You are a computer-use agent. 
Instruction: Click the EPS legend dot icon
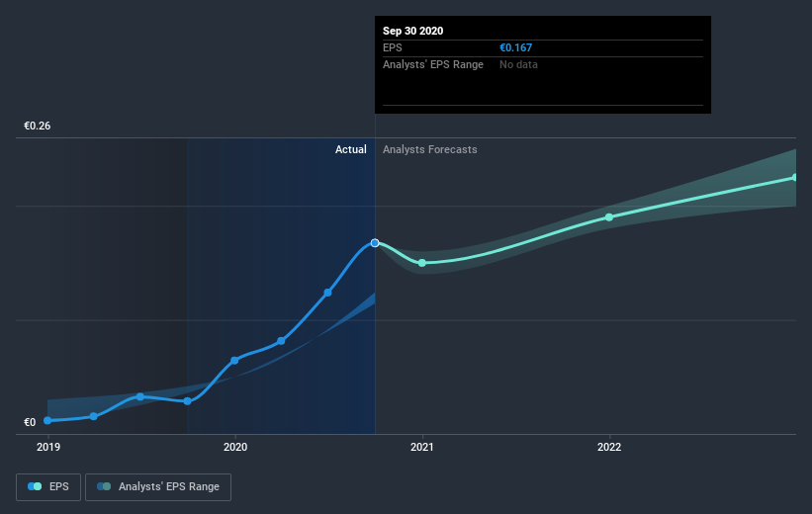35,486
